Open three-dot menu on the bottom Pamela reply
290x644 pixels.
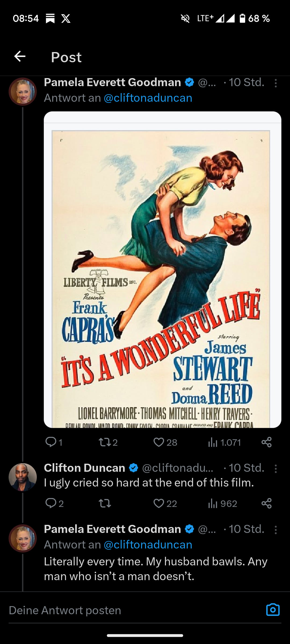[275, 530]
